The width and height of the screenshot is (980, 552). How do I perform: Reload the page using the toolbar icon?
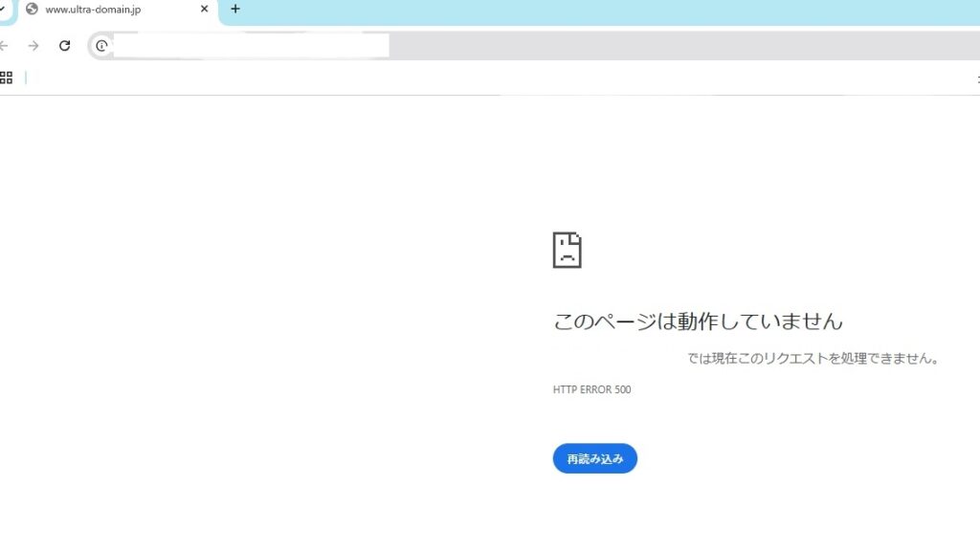click(x=64, y=46)
